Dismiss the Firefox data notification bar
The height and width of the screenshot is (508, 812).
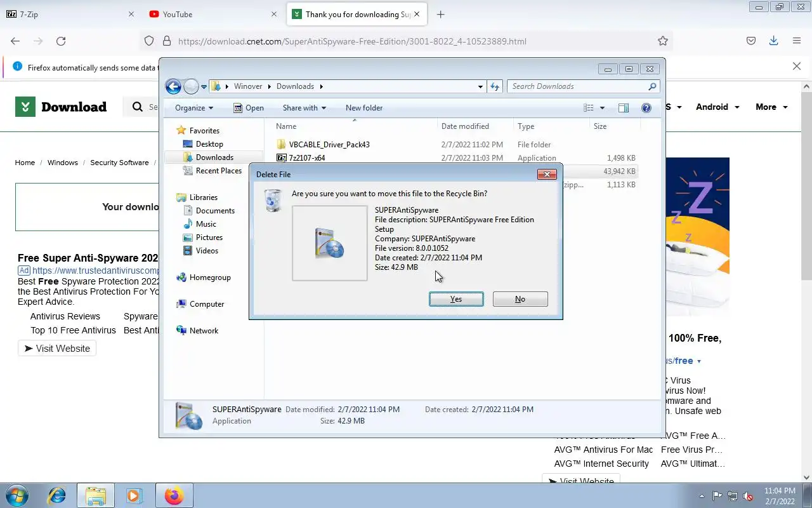click(x=797, y=66)
